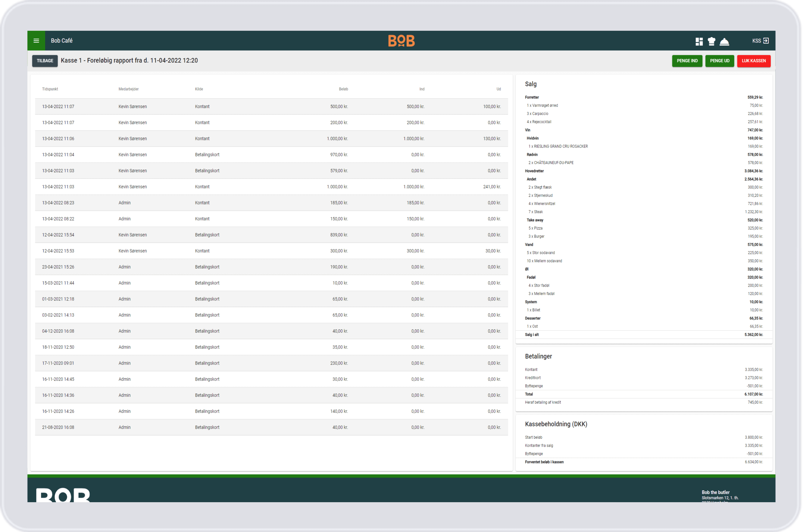Click Forventet beløb i kassen line
Viewport: 803px width, 532px height.
coord(644,462)
